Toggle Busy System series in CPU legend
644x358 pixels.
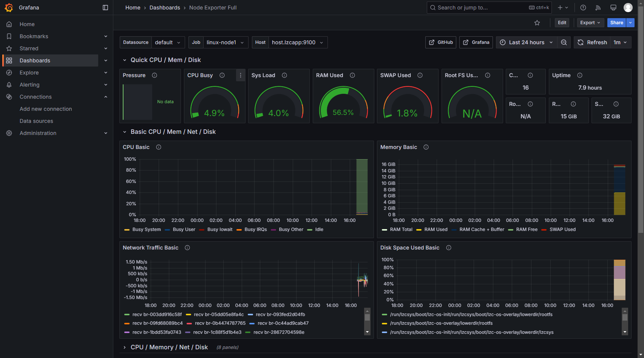coord(142,229)
